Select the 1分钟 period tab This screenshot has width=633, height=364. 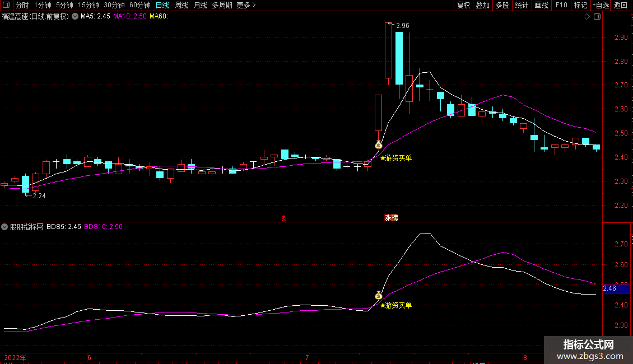43,5
